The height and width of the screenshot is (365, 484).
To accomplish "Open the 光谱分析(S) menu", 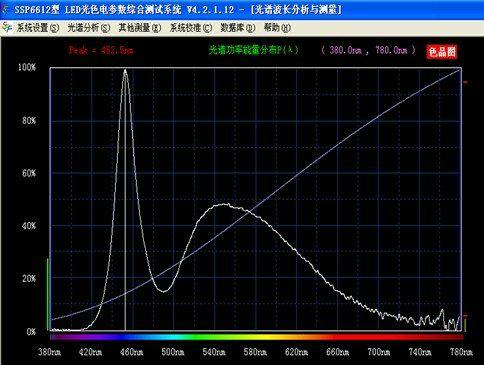I will point(89,28).
